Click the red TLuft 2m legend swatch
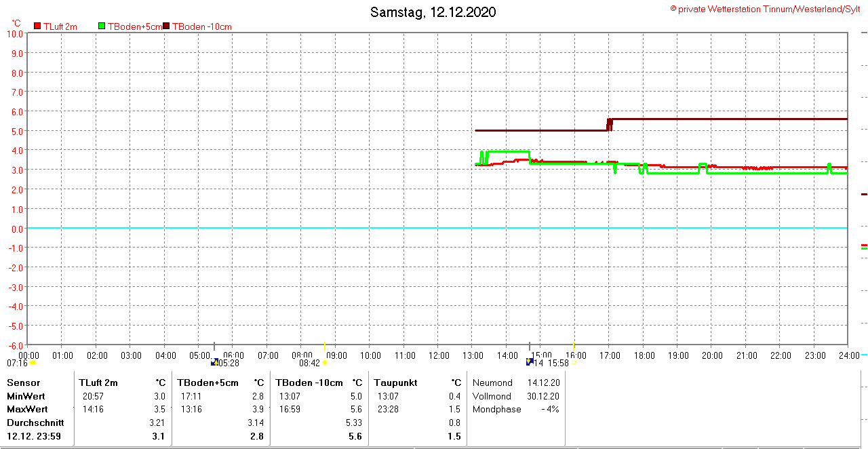The width and height of the screenshot is (868, 449). point(38,26)
